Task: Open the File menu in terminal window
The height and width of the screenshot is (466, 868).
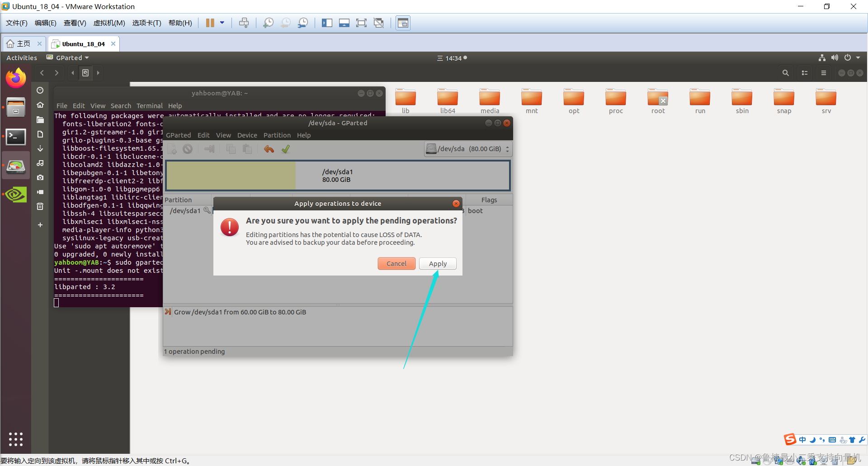Action: 62,106
